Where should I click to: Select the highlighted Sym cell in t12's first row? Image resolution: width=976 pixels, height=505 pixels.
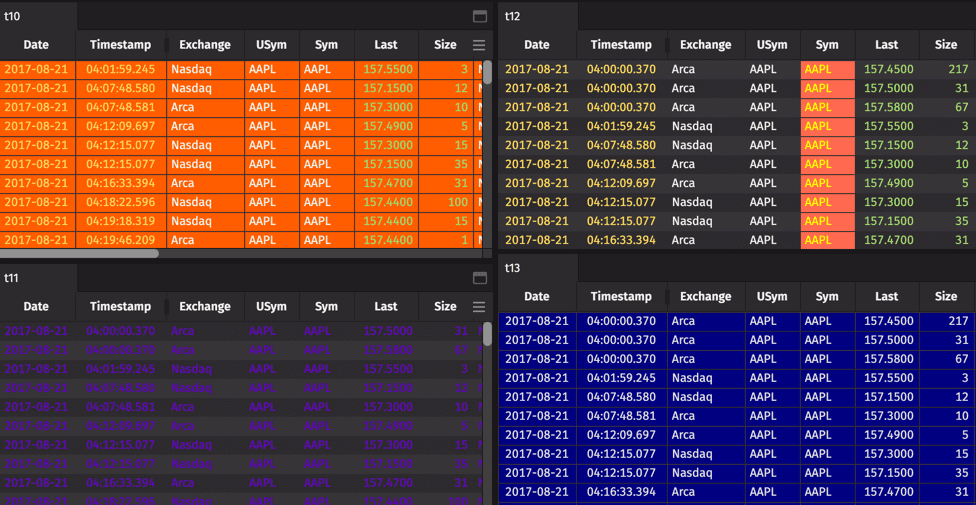[x=827, y=69]
